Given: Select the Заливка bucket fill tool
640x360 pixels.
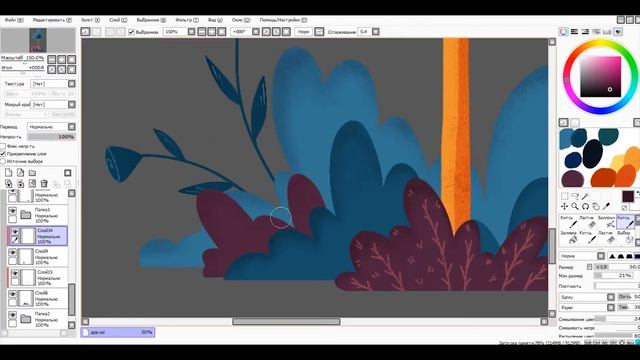Looking at the screenshot, I should point(568,237).
